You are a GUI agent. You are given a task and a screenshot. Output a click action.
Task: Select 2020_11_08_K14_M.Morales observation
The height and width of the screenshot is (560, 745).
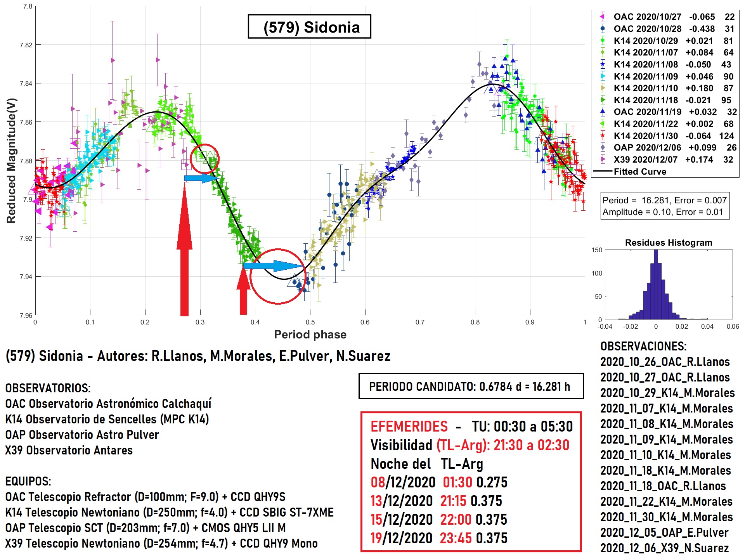(667, 424)
